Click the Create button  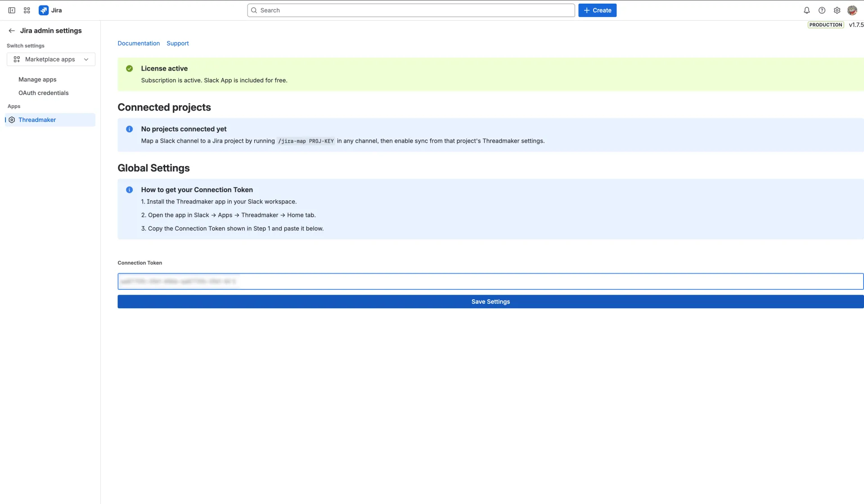(597, 10)
